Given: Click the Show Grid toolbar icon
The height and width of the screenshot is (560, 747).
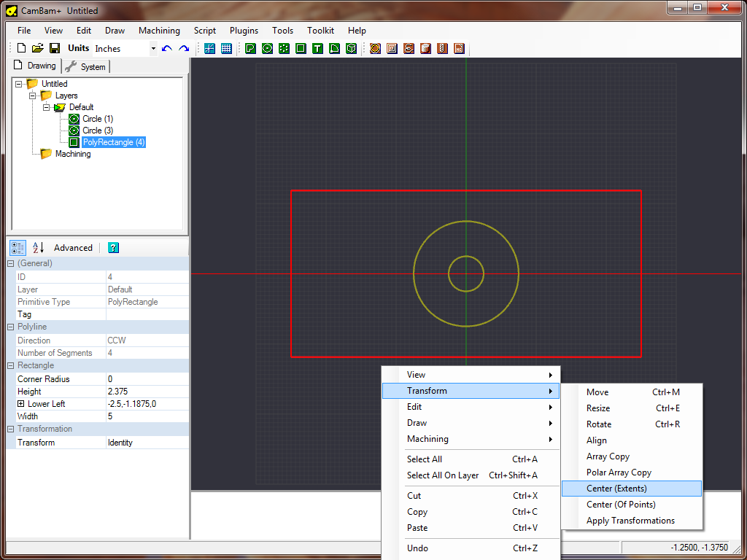Looking at the screenshot, I should [227, 49].
